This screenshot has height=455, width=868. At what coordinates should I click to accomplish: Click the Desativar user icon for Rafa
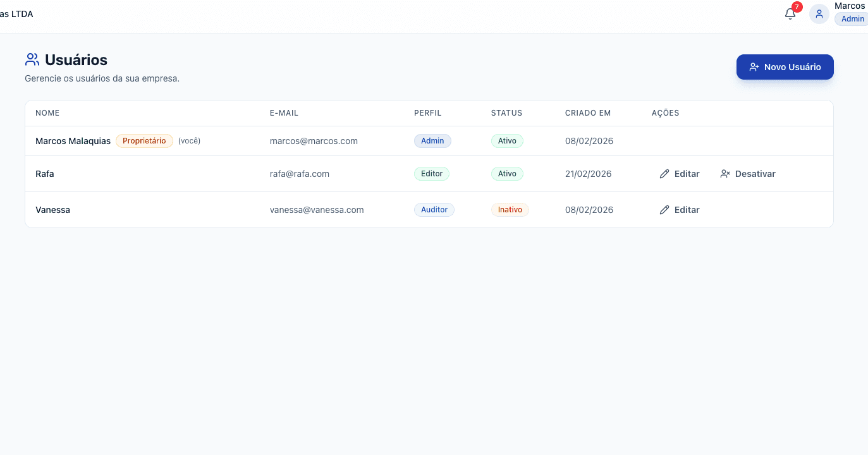[x=725, y=174]
